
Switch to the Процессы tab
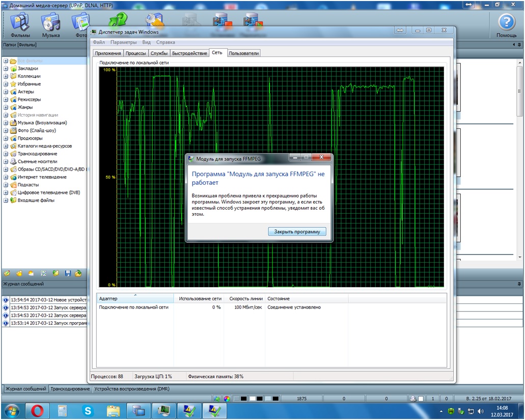pyautogui.click(x=136, y=53)
